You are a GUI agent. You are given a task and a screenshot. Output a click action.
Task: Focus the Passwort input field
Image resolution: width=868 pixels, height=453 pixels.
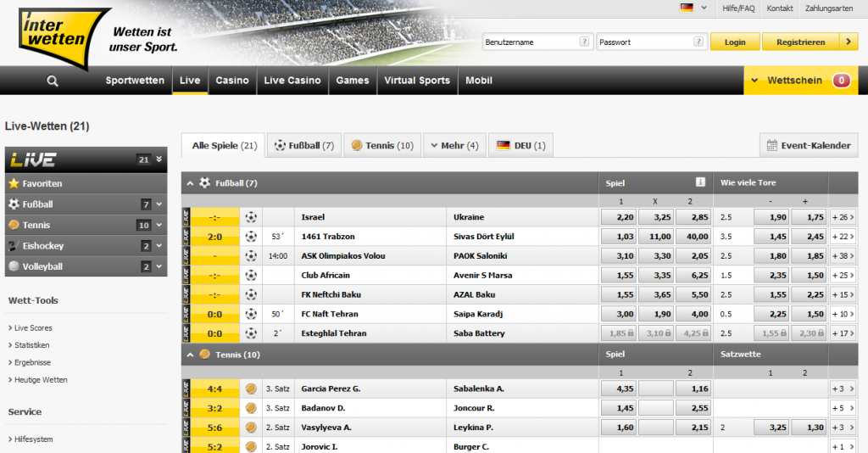click(650, 42)
